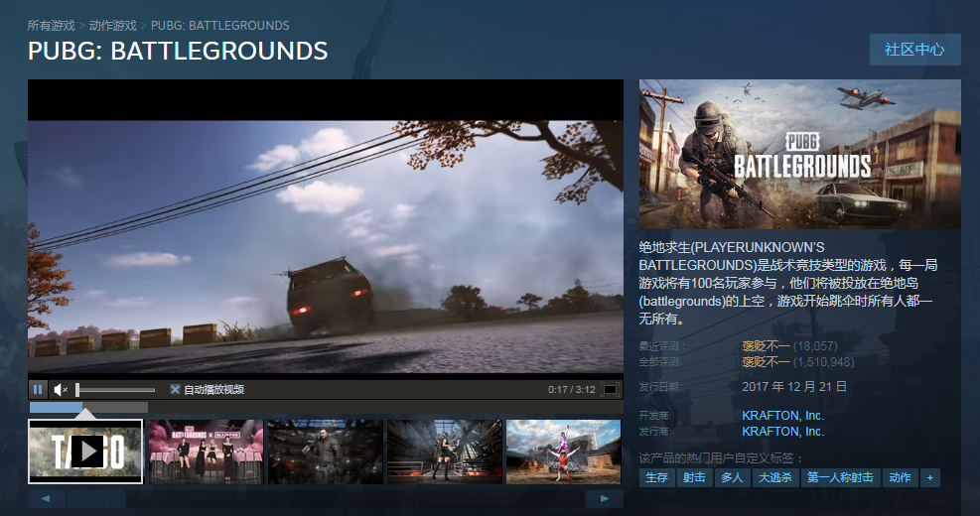Open the 生存 tag
This screenshot has width=980, height=516.
click(656, 477)
